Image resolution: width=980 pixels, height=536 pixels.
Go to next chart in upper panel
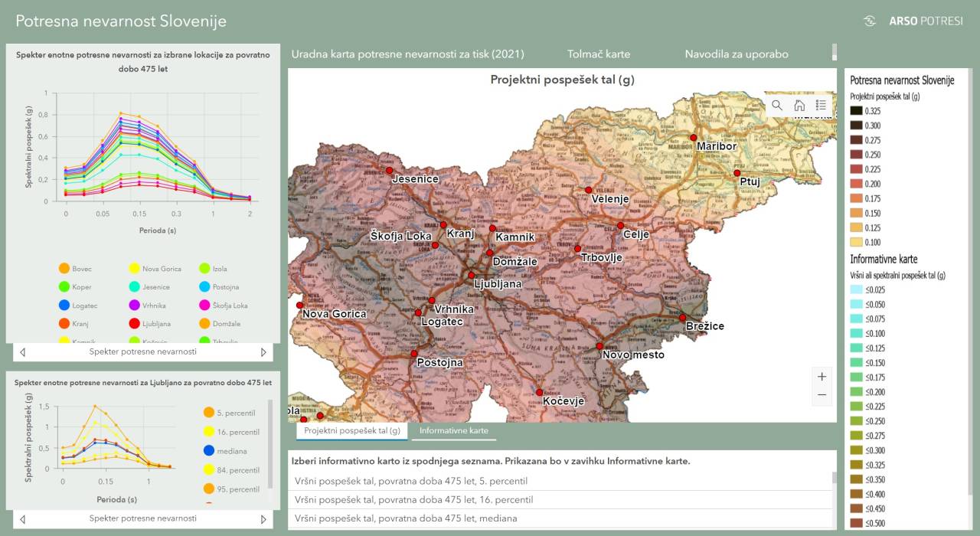pos(264,352)
